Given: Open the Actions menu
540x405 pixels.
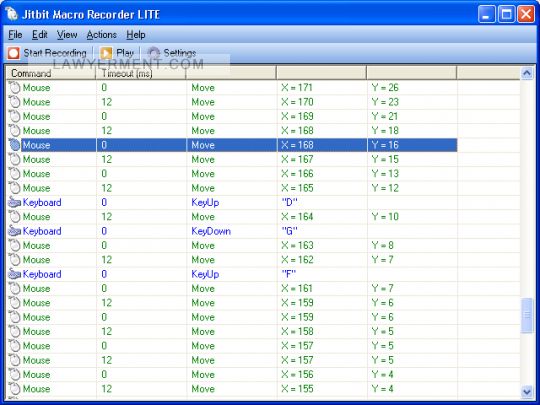Looking at the screenshot, I should [x=102, y=35].
